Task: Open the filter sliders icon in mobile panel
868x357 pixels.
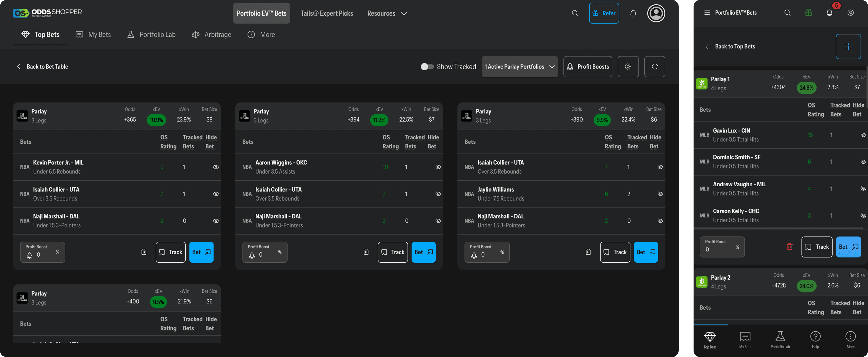Action: 848,46
